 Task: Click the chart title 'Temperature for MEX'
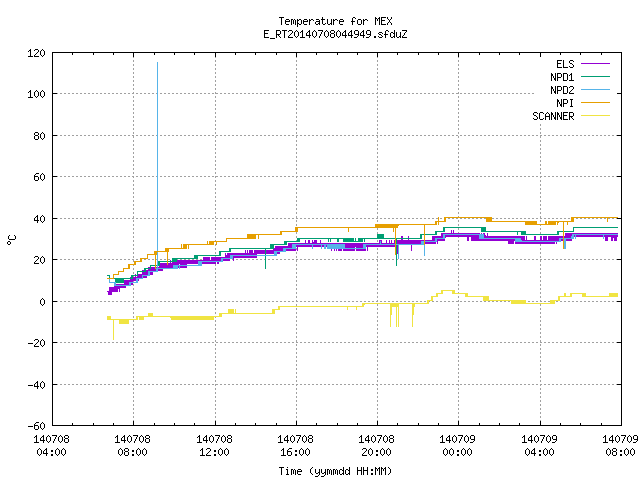pos(335,21)
